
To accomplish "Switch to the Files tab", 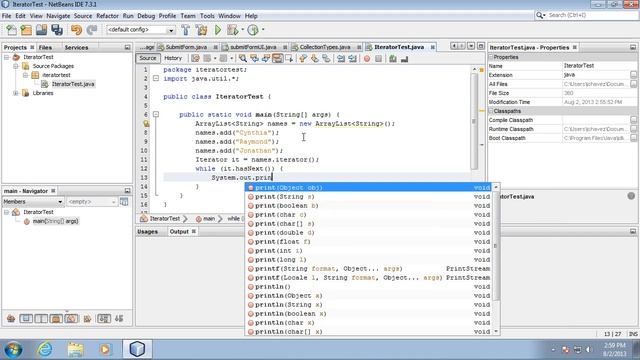I will [x=45, y=47].
